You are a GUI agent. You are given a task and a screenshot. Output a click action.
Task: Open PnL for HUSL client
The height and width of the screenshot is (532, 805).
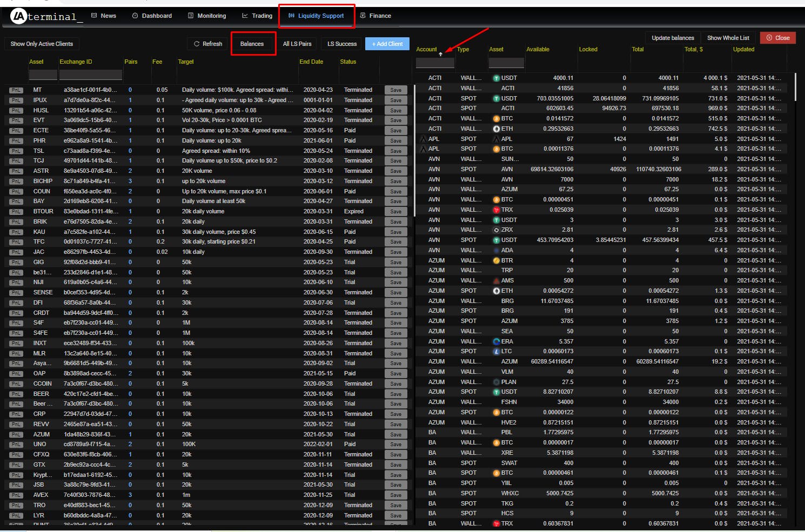16,110
